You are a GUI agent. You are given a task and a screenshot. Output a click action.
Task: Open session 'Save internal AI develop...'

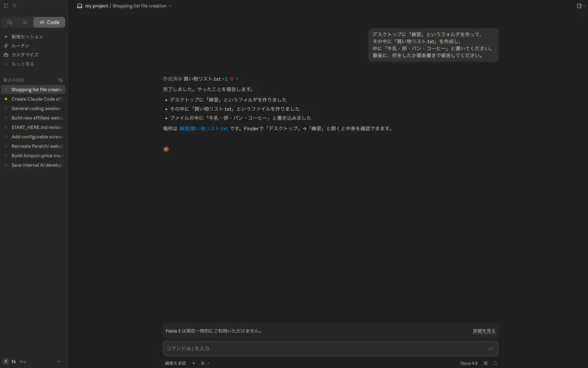33,165
